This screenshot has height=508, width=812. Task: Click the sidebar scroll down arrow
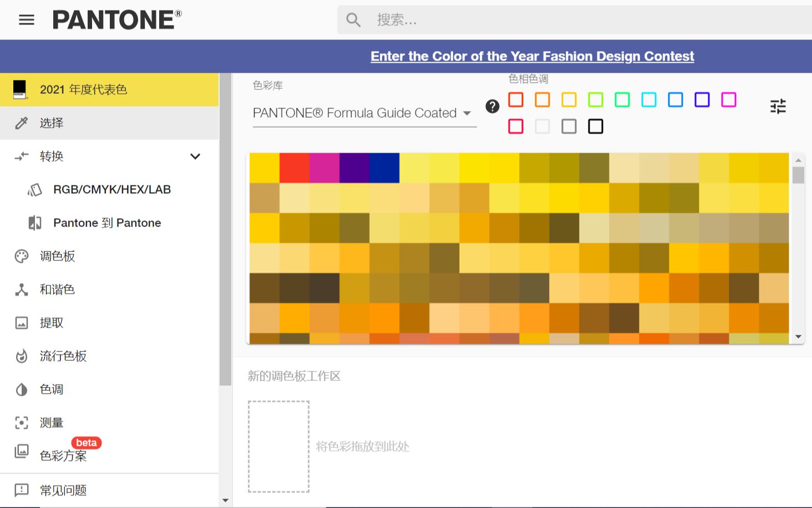pos(225,500)
